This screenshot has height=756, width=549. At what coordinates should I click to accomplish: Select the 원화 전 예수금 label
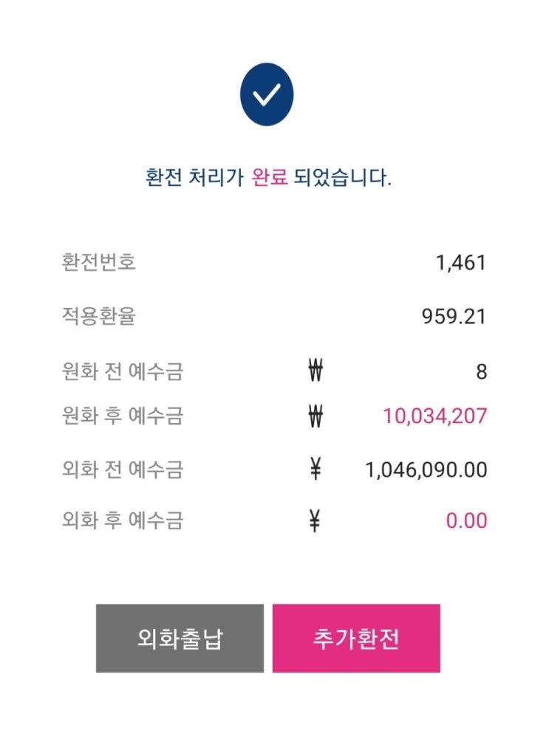pyautogui.click(x=123, y=371)
